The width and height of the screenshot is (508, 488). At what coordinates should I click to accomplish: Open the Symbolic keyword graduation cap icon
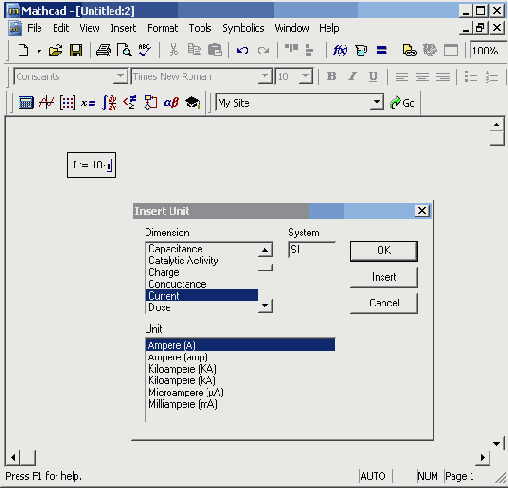tap(193, 103)
